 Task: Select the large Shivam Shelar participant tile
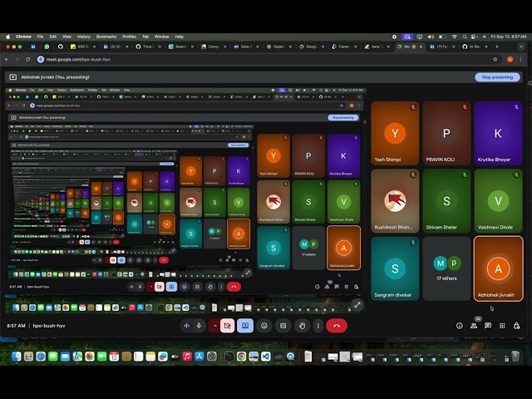pyautogui.click(x=446, y=201)
